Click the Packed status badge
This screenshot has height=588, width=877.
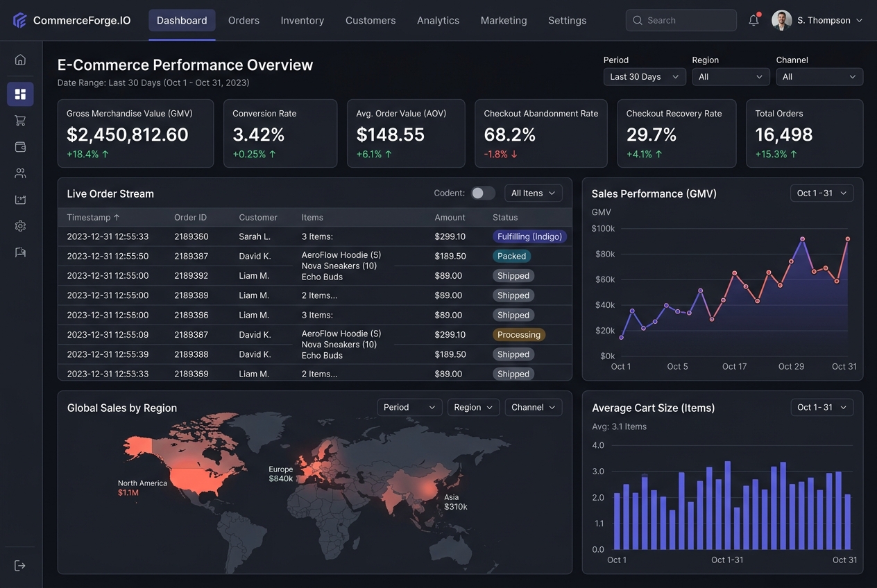coord(511,256)
